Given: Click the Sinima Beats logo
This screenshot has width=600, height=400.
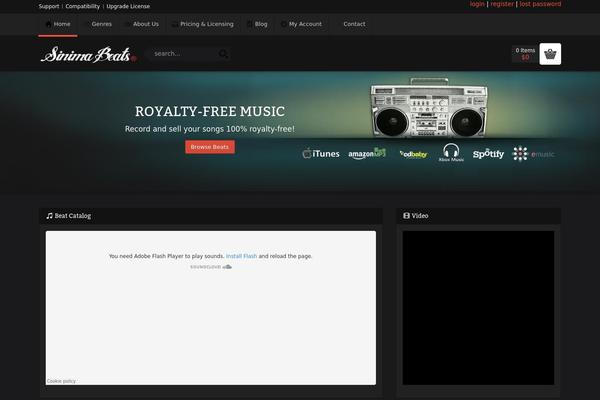Looking at the screenshot, I should [89, 54].
